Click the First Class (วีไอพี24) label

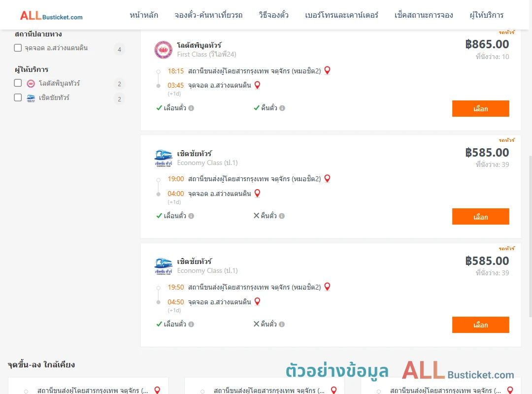[206, 54]
